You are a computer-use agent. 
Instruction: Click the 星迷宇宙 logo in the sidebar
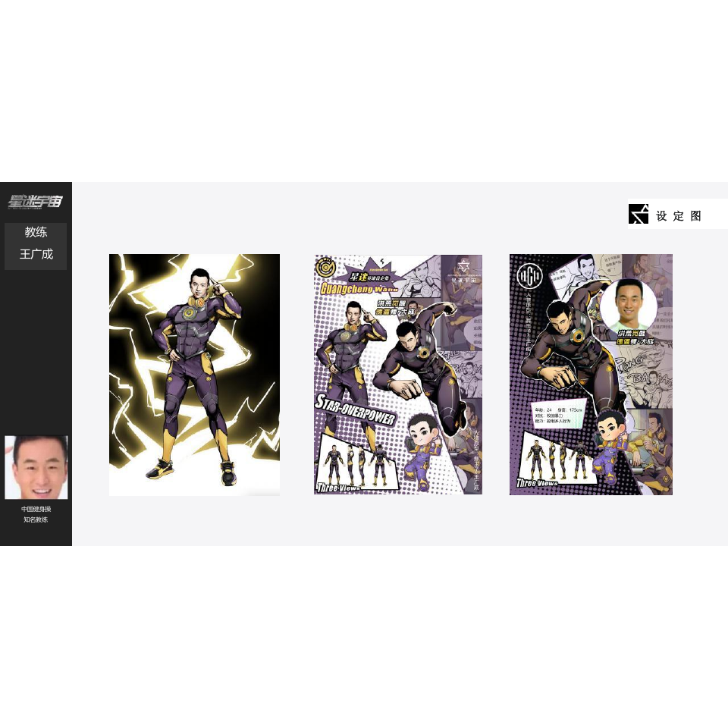click(36, 202)
